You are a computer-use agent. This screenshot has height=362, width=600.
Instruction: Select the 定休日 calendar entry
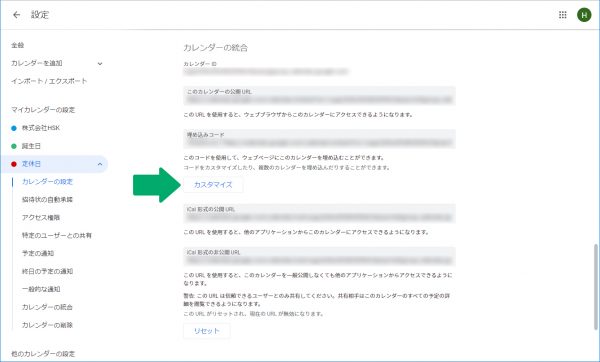pyautogui.click(x=54, y=164)
